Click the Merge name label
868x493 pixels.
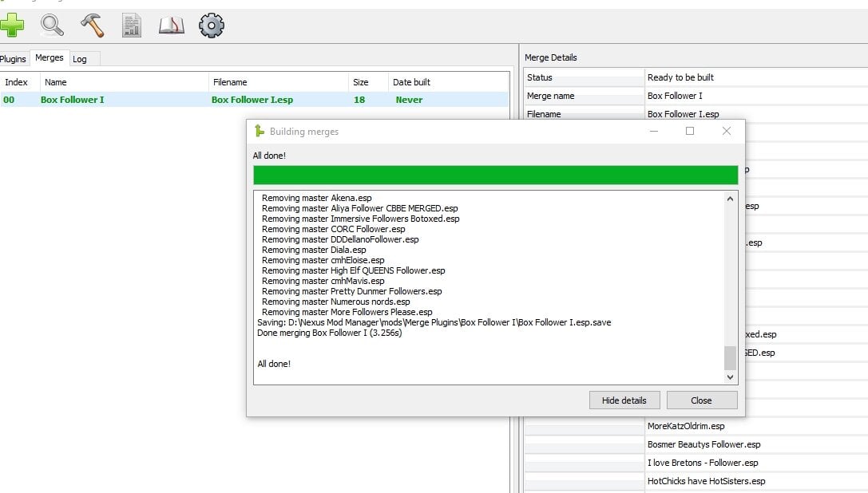[550, 96]
